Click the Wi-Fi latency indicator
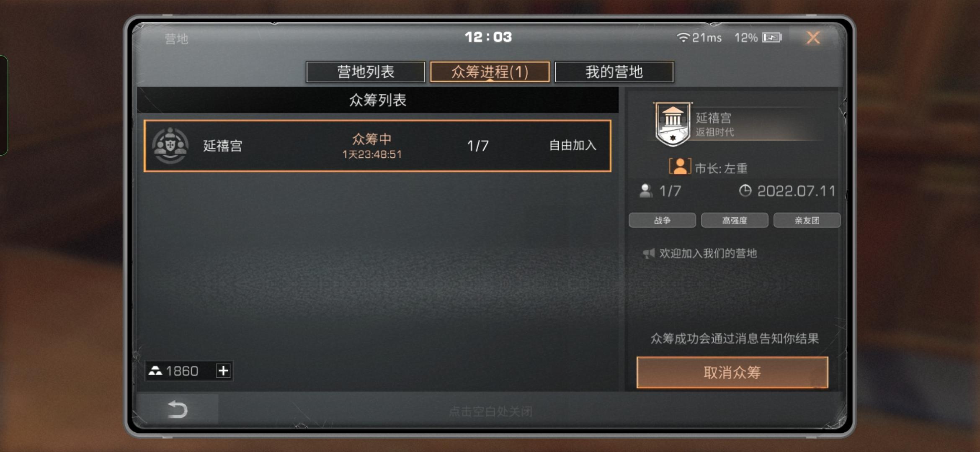The height and width of the screenshot is (452, 980). click(699, 38)
